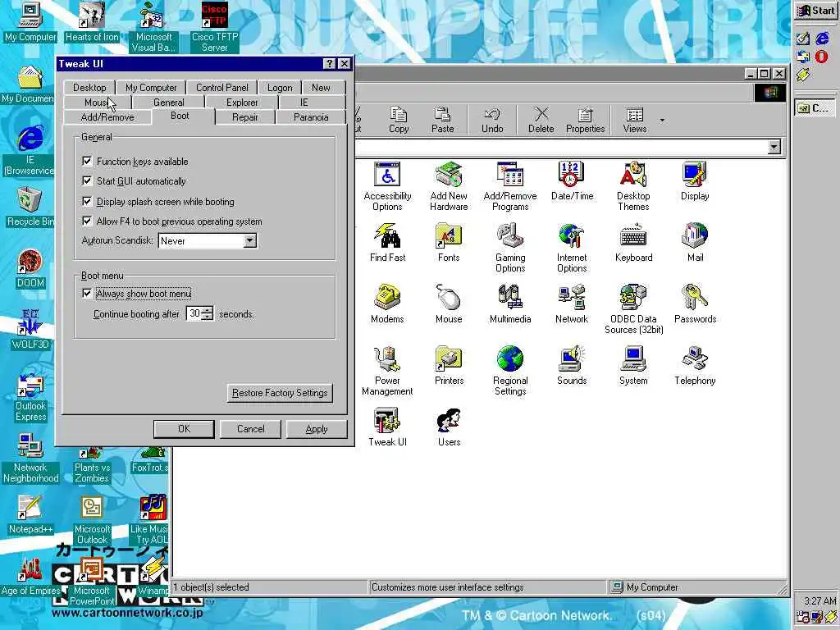The height and width of the screenshot is (630, 840).
Task: Open Accessibility Options in Control Panel
Action: coord(387,186)
